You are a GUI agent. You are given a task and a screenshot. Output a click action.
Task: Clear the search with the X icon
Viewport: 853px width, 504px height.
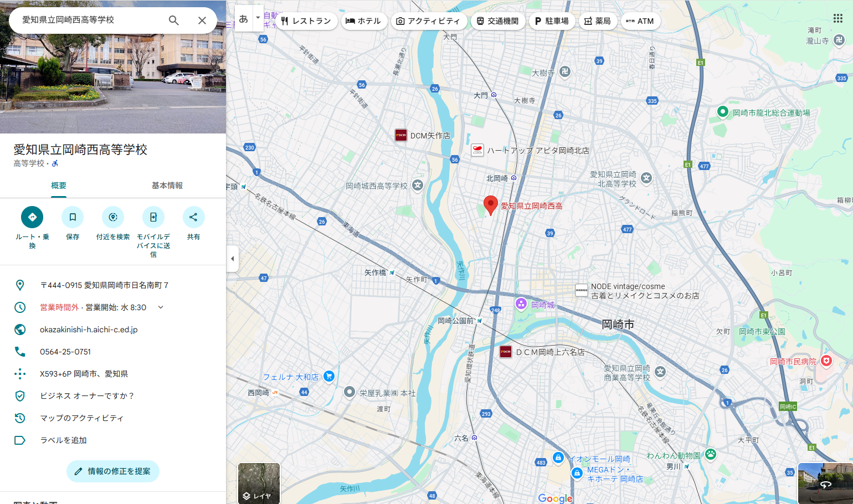[x=202, y=20]
